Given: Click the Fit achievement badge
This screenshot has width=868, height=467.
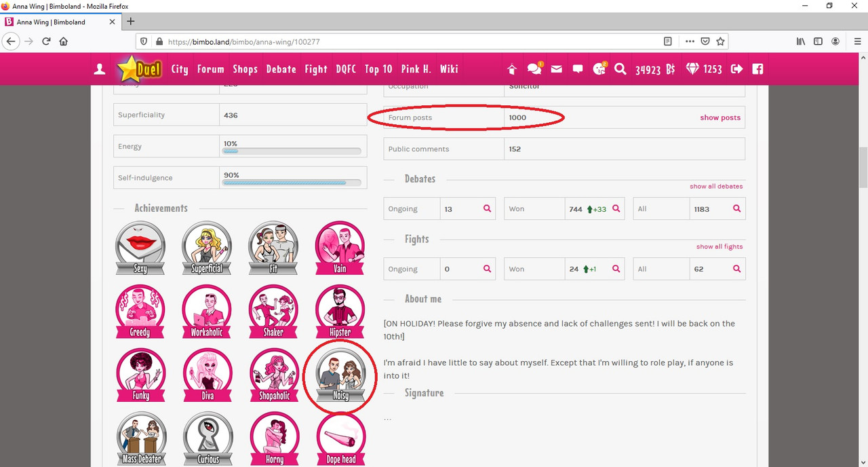Looking at the screenshot, I should tap(273, 248).
